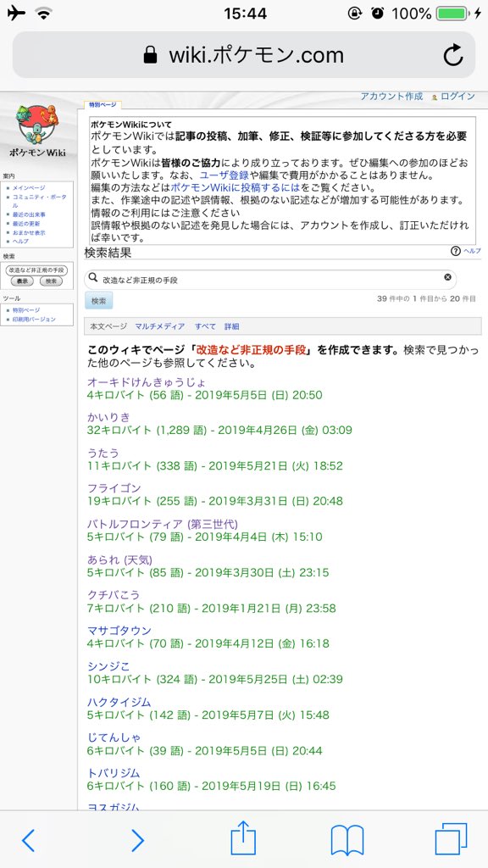Screen dimensions: 488x868
Task: Open 最近の更新 in sidebar
Action: click(x=26, y=224)
